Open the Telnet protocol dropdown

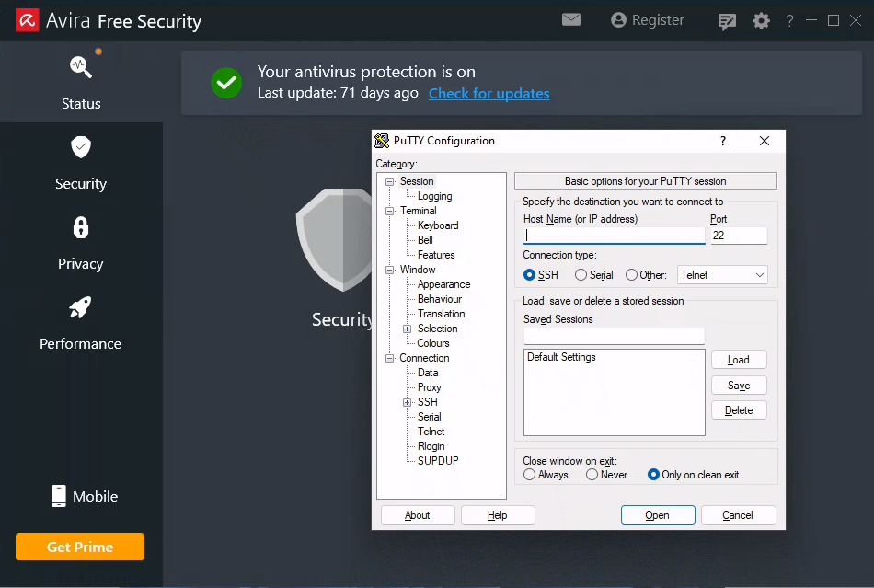pos(722,275)
